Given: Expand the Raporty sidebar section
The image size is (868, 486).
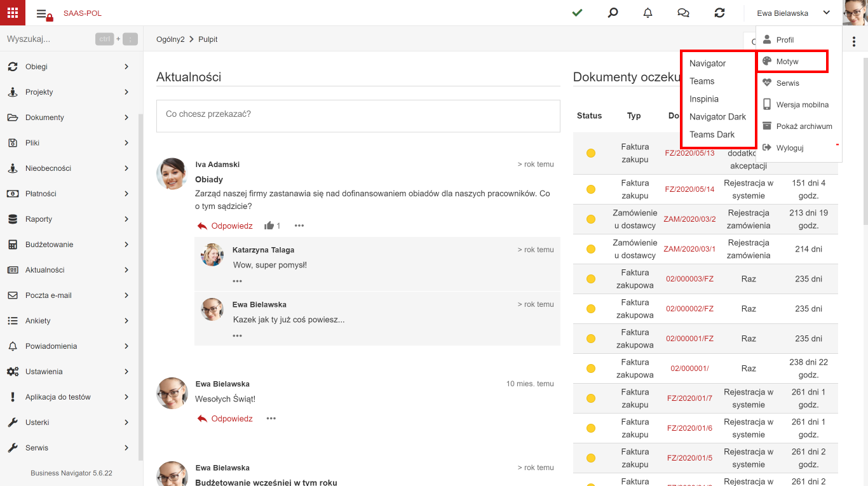Looking at the screenshot, I should [x=69, y=219].
